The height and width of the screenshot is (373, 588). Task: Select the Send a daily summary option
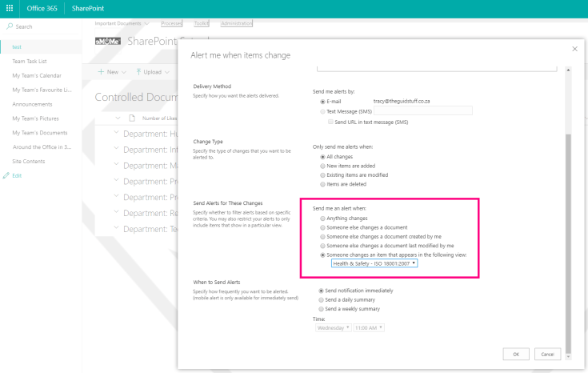(x=322, y=299)
